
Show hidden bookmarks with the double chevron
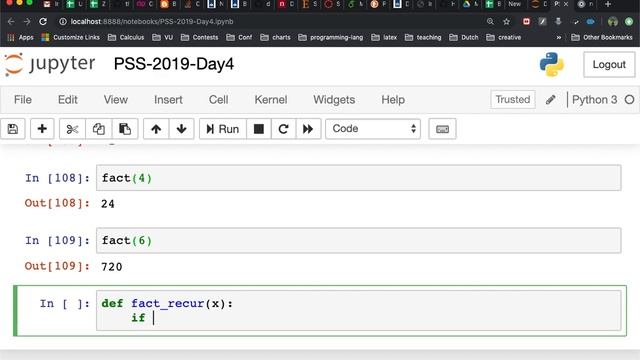[559, 38]
